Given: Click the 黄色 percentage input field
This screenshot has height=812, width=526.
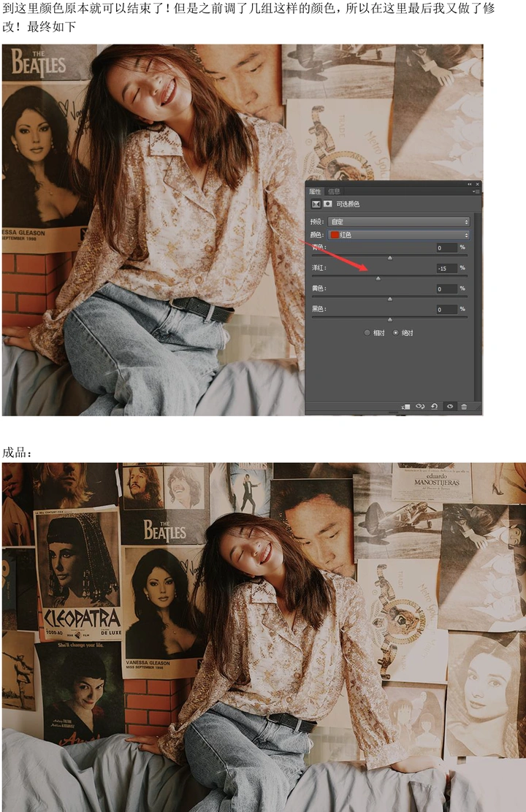Looking at the screenshot, I should click(x=446, y=289).
